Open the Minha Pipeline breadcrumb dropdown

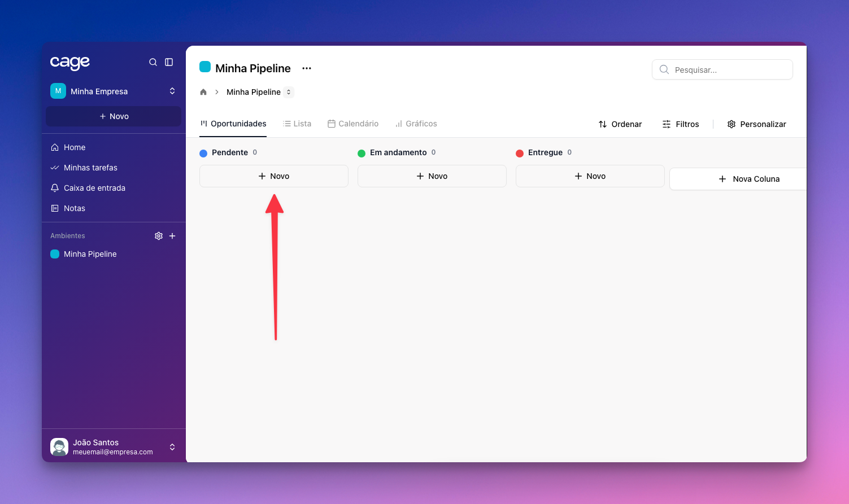[289, 92]
